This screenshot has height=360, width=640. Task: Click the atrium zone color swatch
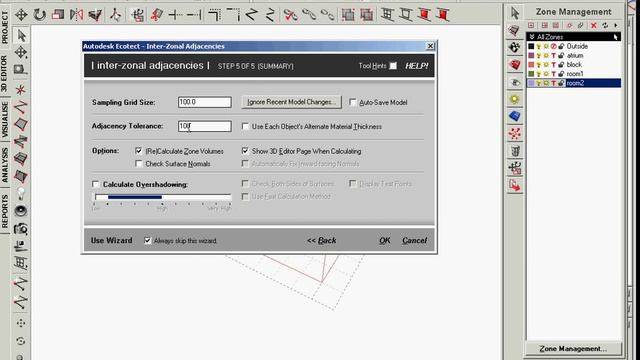coord(531,56)
